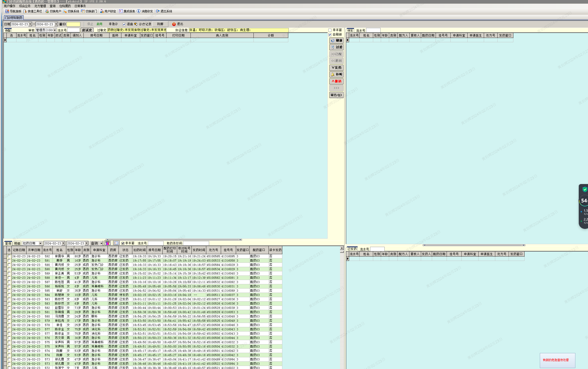Enable the 非本窗 checkbox above 自刷新

tap(330, 30)
